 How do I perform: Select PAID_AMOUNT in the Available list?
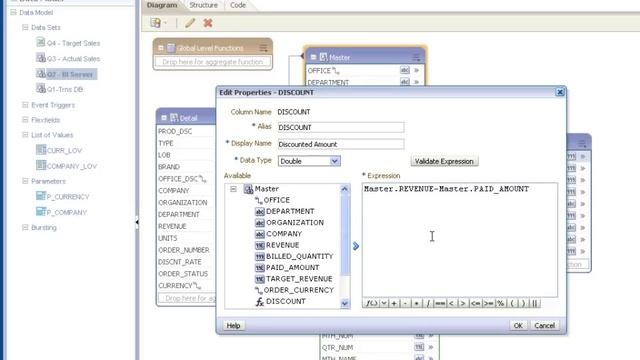click(x=292, y=267)
